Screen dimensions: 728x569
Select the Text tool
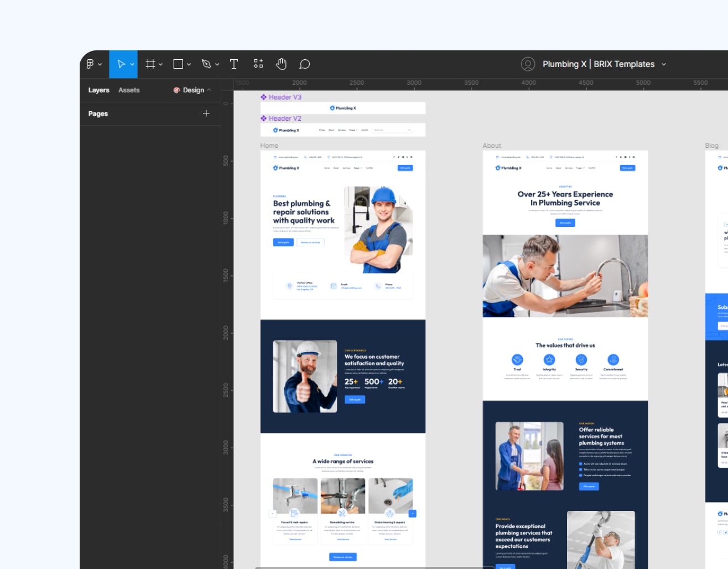click(x=234, y=64)
